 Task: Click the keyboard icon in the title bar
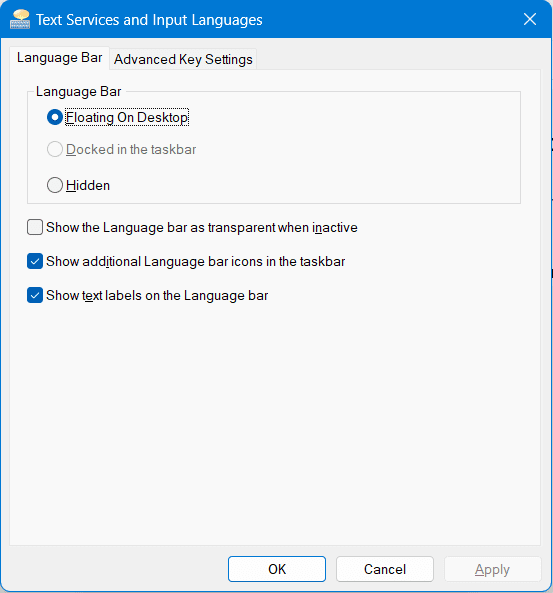point(20,19)
